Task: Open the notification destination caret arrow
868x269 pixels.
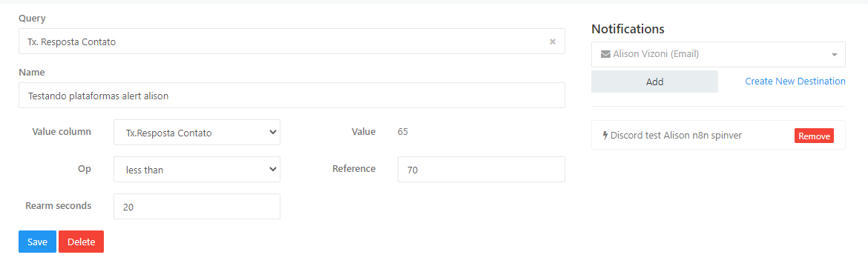Action: [834, 55]
